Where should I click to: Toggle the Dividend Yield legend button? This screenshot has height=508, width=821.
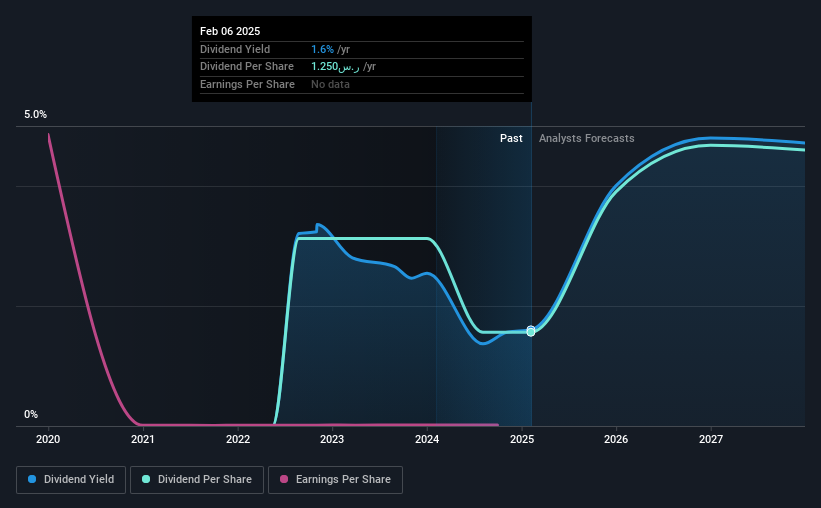pyautogui.click(x=71, y=480)
